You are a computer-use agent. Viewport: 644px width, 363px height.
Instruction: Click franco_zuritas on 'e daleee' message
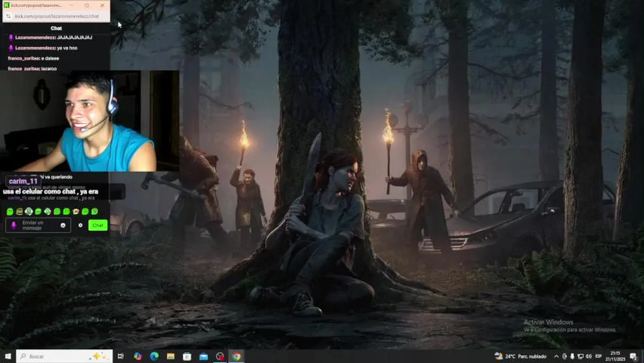point(23,58)
